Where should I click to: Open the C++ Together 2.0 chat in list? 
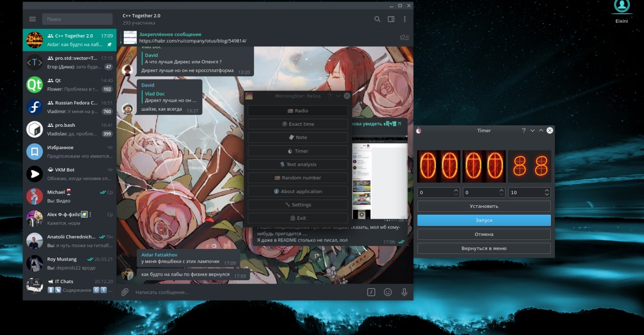[x=69, y=40]
